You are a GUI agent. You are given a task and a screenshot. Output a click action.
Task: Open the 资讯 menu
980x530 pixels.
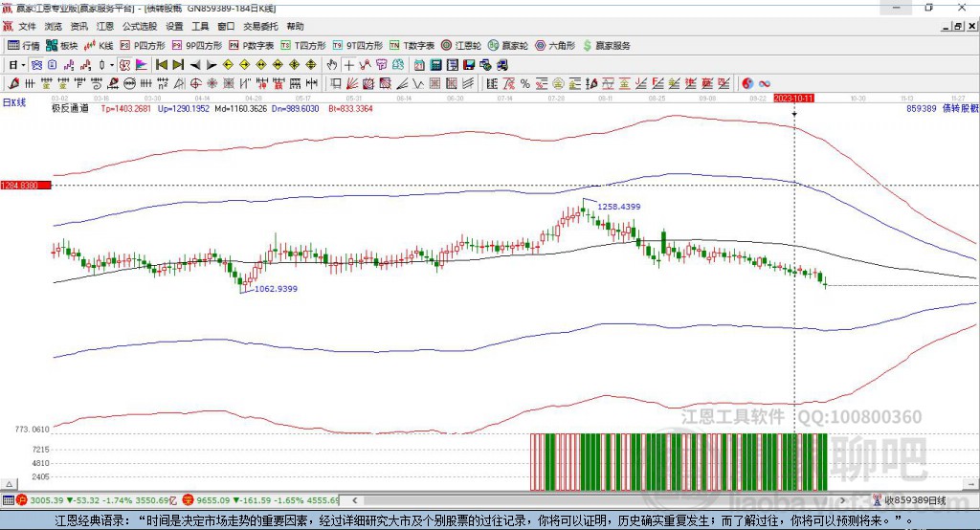click(x=78, y=26)
